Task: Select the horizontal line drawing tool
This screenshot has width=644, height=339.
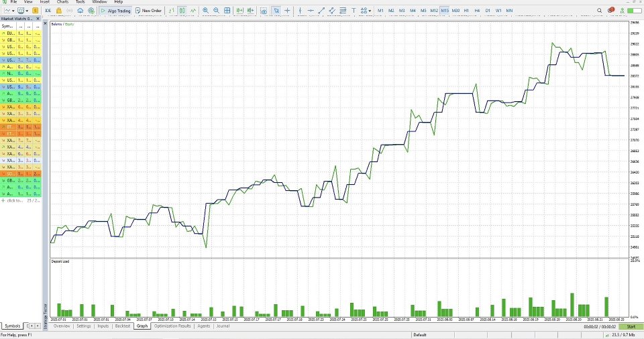Action: (311, 11)
